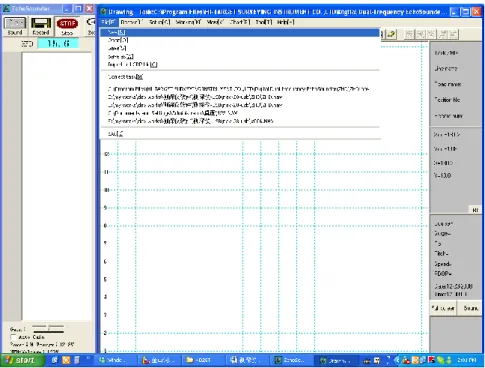Click the red STOP button
Screen dimensions: 485x368
point(67,26)
